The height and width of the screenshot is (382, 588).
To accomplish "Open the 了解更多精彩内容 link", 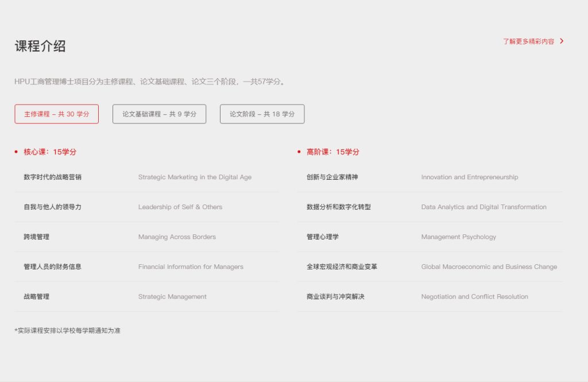I will (528, 41).
